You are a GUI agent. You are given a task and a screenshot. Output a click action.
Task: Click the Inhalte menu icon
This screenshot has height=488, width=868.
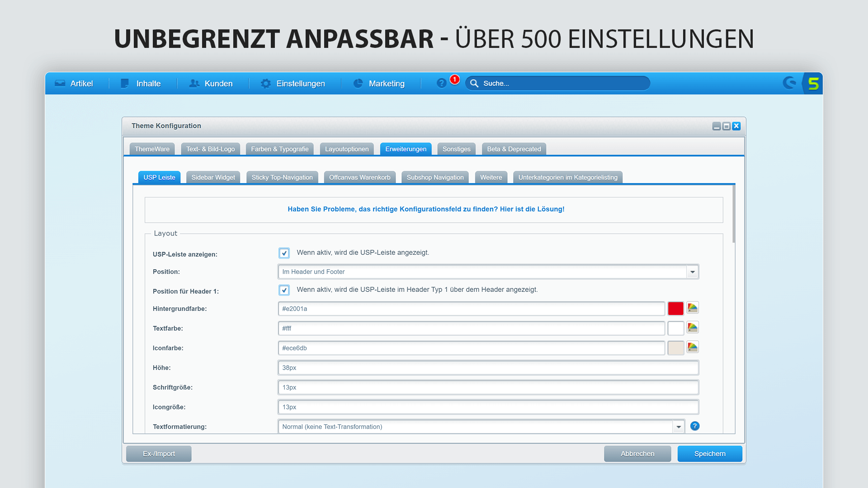click(x=125, y=83)
